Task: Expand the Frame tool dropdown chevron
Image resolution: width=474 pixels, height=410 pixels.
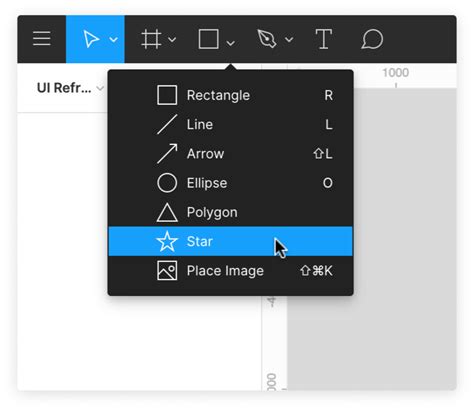Action: pos(172,40)
